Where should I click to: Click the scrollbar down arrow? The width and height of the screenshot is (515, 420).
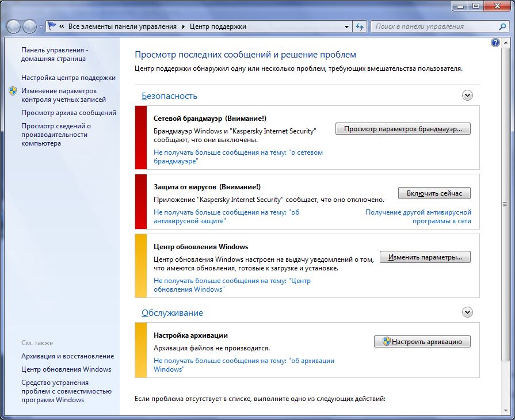[505, 410]
